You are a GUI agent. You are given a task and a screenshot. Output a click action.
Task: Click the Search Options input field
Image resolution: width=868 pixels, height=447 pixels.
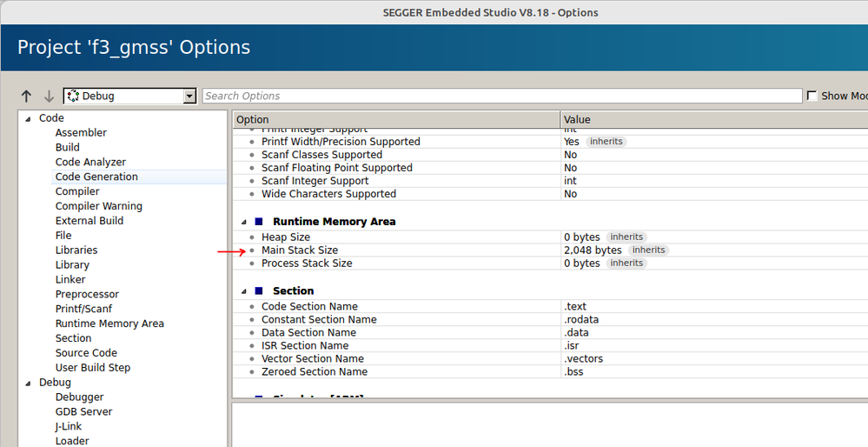tap(502, 96)
